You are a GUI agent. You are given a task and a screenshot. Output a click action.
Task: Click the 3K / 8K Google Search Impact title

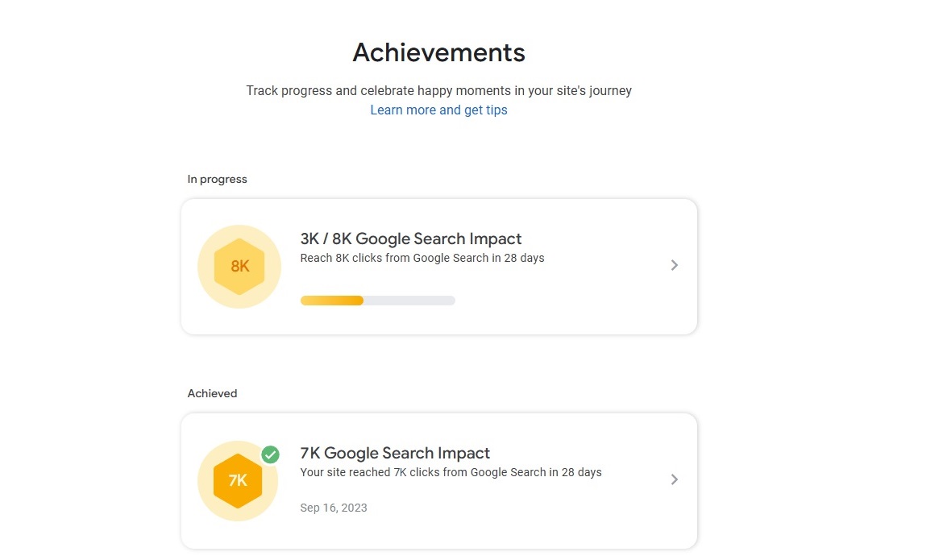click(x=411, y=239)
